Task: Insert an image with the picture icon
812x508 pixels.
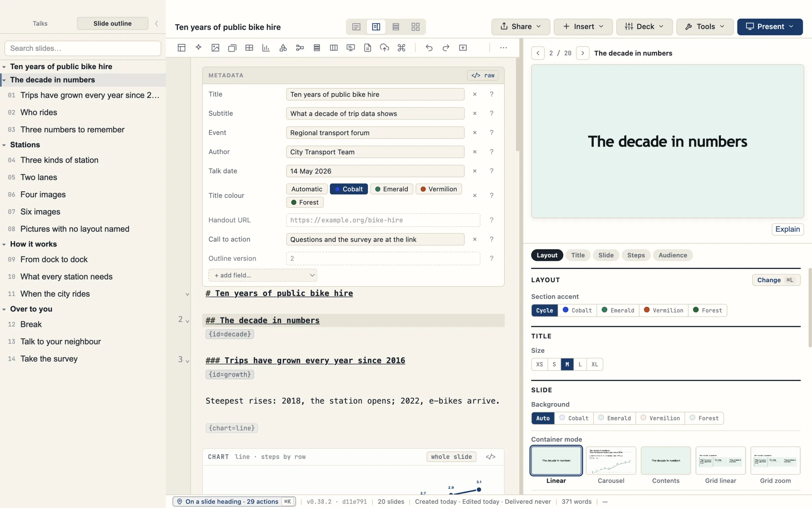Action: [215, 48]
